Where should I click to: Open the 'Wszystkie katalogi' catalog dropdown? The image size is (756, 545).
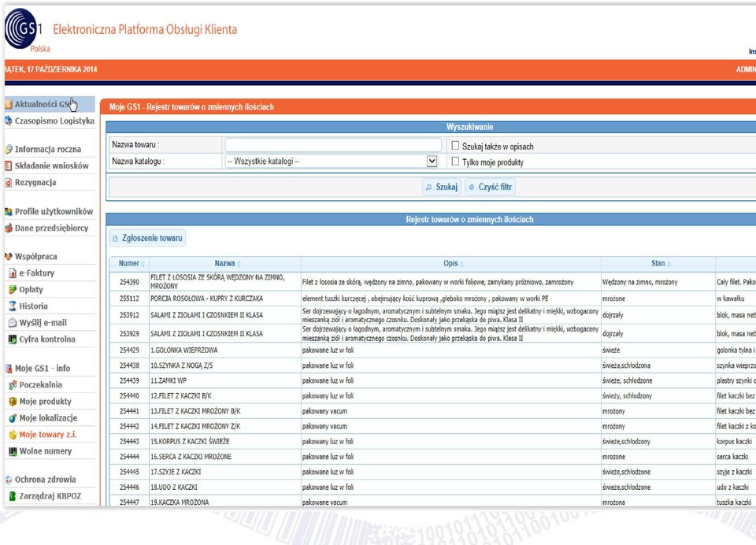pos(332,161)
